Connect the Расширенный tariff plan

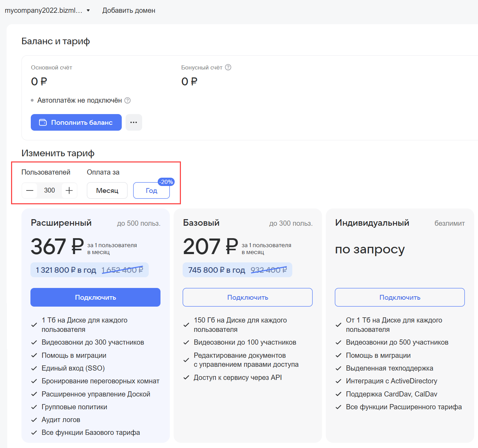pyautogui.click(x=95, y=297)
